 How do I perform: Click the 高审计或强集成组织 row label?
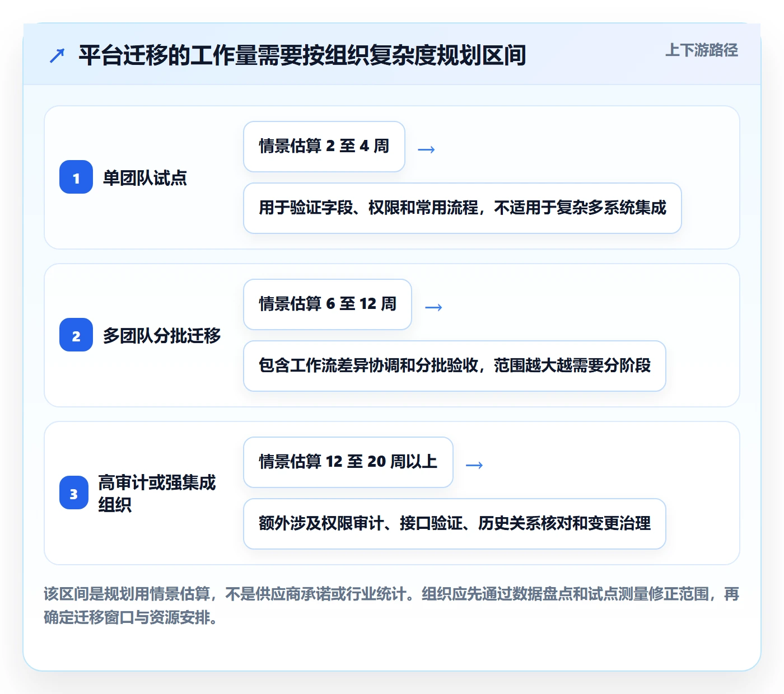pos(157,493)
